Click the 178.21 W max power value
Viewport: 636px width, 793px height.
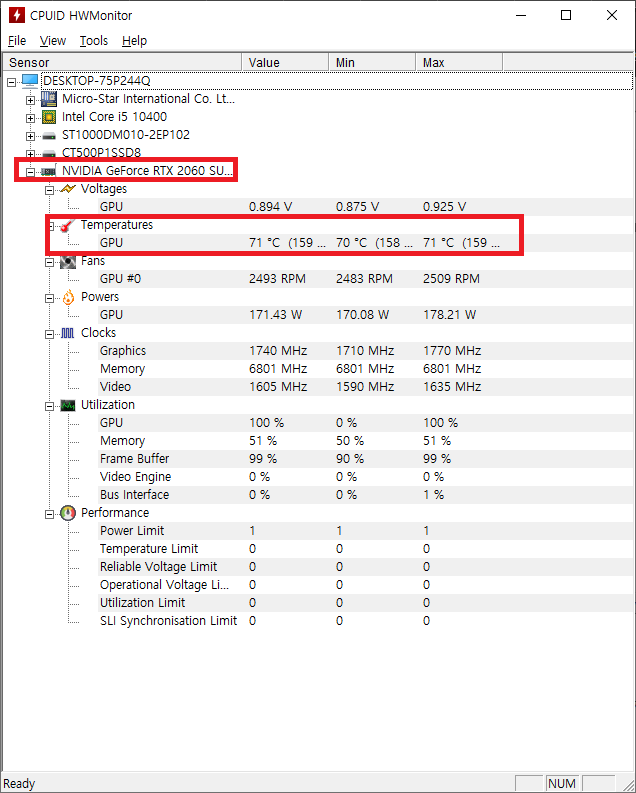click(x=449, y=315)
